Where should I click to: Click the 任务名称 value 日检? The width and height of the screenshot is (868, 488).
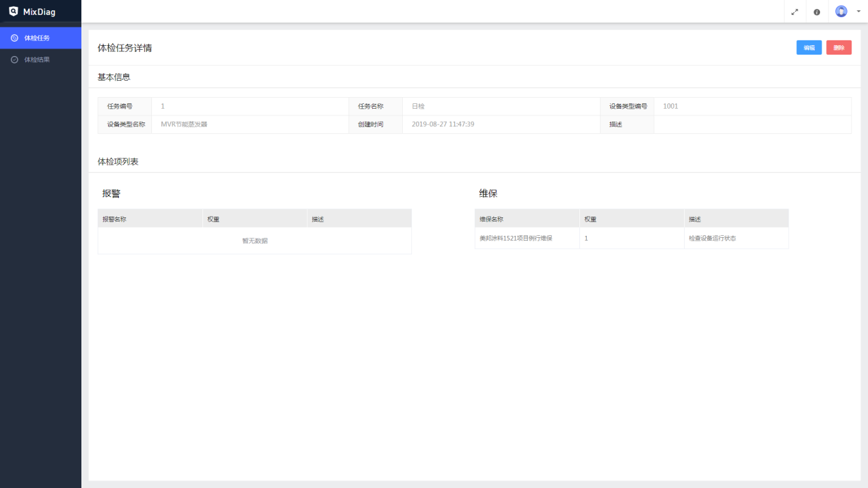click(418, 106)
